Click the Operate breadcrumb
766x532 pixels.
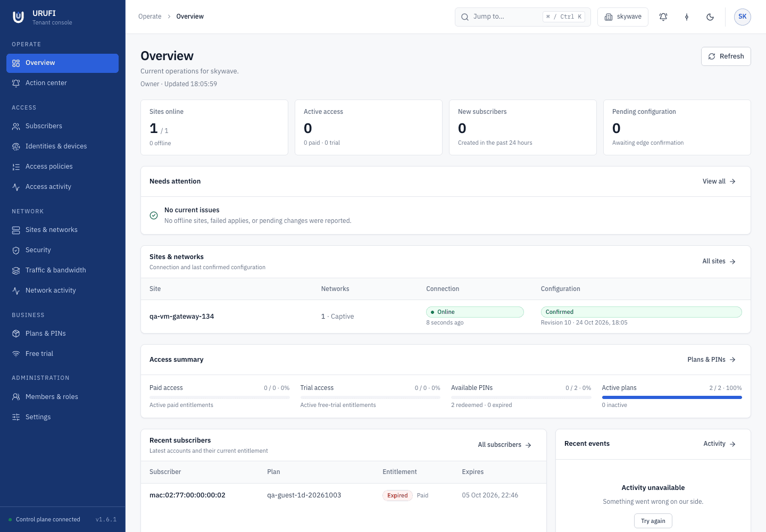click(x=150, y=17)
